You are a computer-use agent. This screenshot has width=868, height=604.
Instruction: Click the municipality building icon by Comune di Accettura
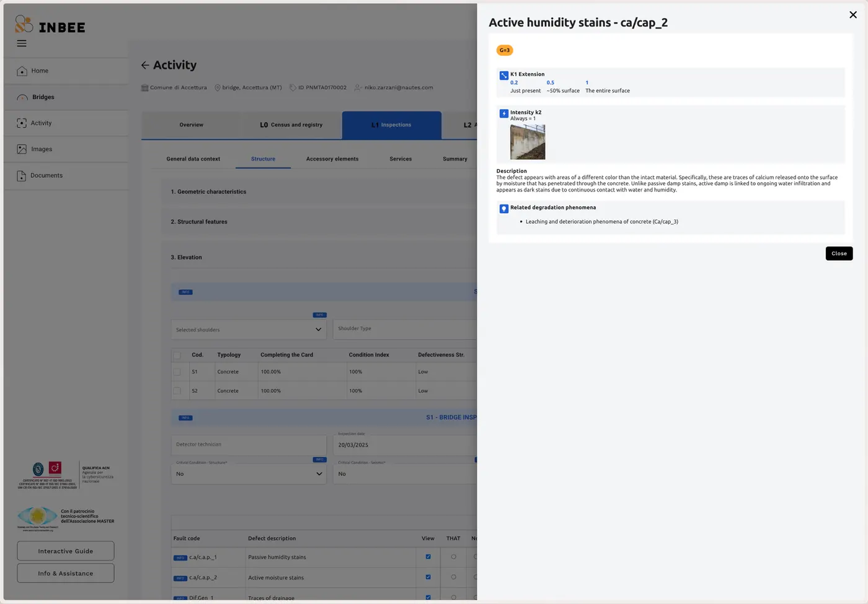coord(145,87)
